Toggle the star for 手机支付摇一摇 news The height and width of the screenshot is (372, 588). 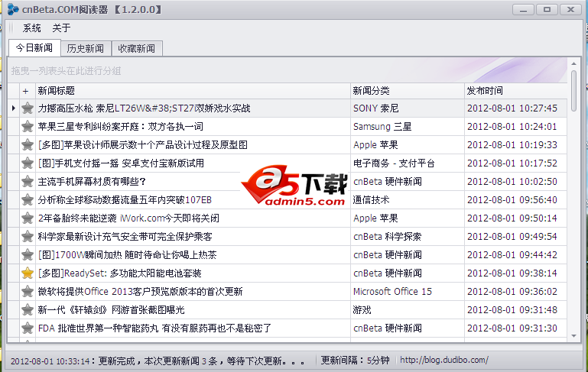(28, 163)
